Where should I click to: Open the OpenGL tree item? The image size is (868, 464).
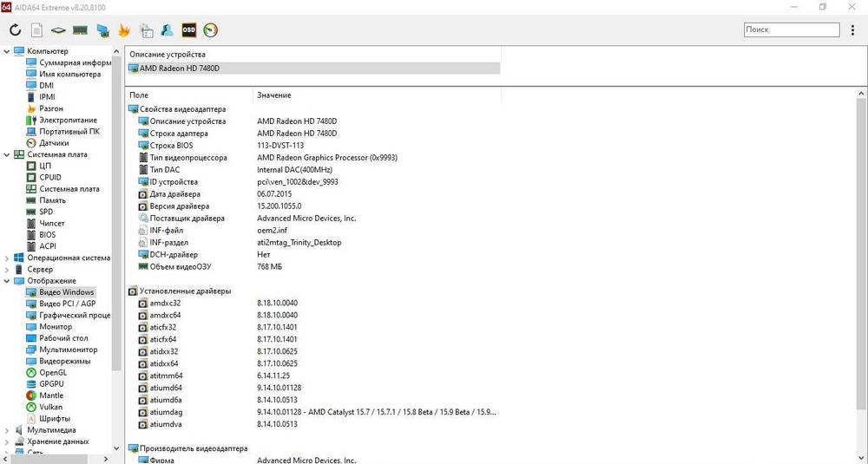tap(47, 373)
